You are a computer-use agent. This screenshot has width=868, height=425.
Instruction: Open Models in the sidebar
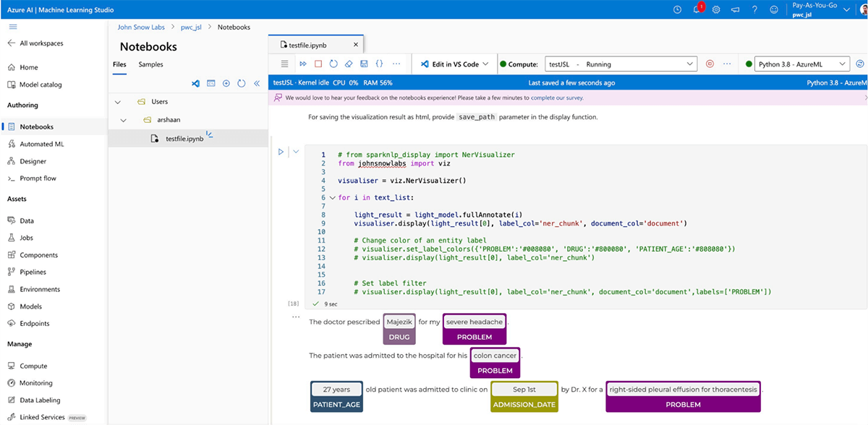[30, 306]
